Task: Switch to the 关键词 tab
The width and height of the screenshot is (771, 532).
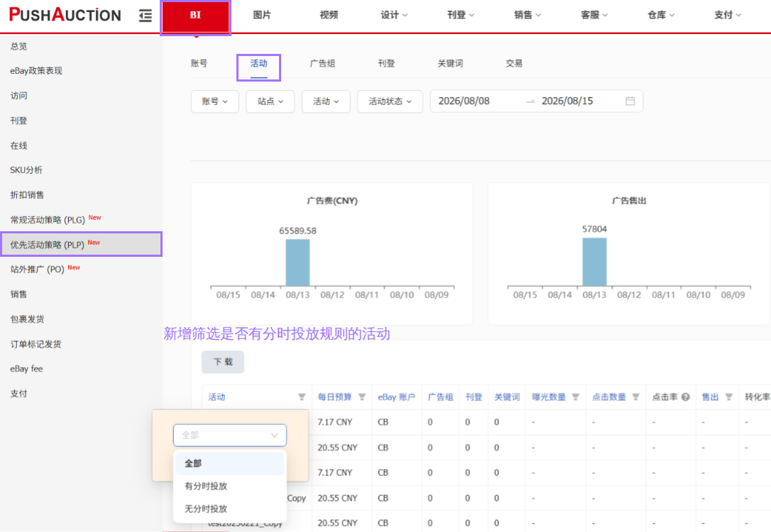Action: (450, 63)
